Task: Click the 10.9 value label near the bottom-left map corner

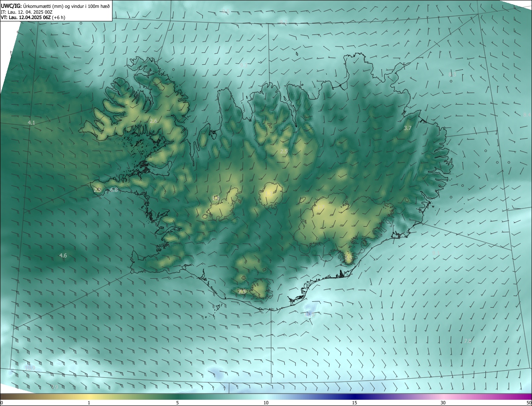Action: click(x=30, y=368)
